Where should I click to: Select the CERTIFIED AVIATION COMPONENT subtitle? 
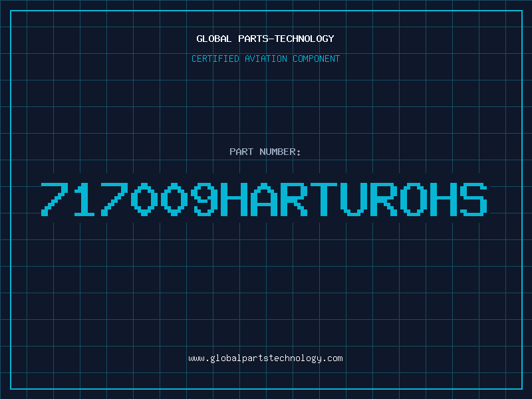tap(265, 59)
